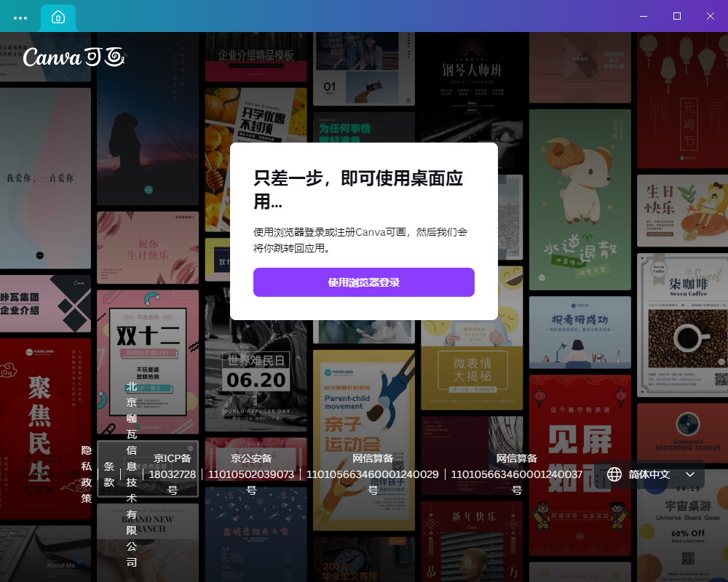The height and width of the screenshot is (582, 728).
Task: Select the Whimson Recording Studios thumbnail
Action: 683,433
